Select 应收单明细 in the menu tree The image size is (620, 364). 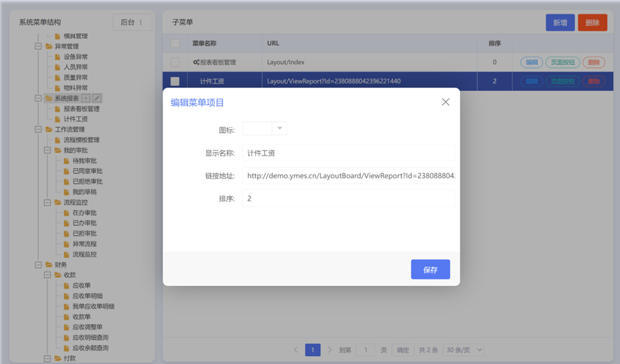tap(87, 296)
